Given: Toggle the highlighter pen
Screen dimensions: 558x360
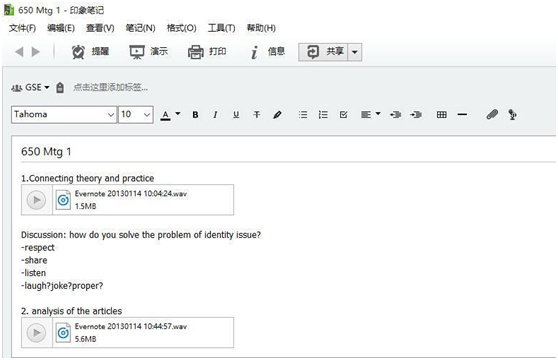Looking at the screenshot, I should [x=278, y=115].
